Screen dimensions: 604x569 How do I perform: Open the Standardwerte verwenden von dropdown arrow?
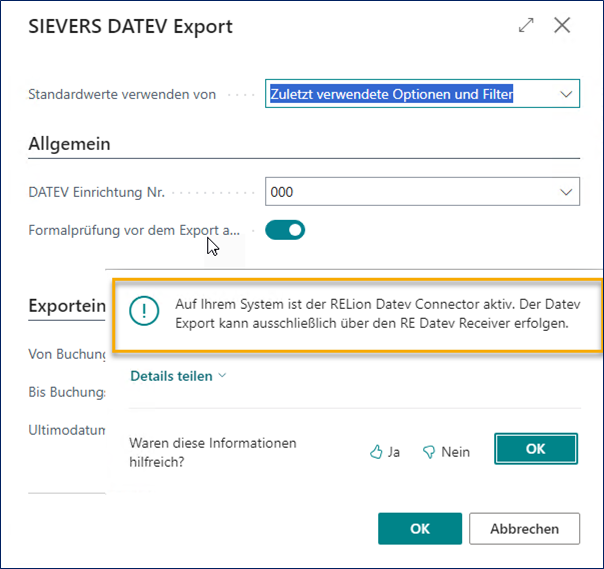click(567, 95)
